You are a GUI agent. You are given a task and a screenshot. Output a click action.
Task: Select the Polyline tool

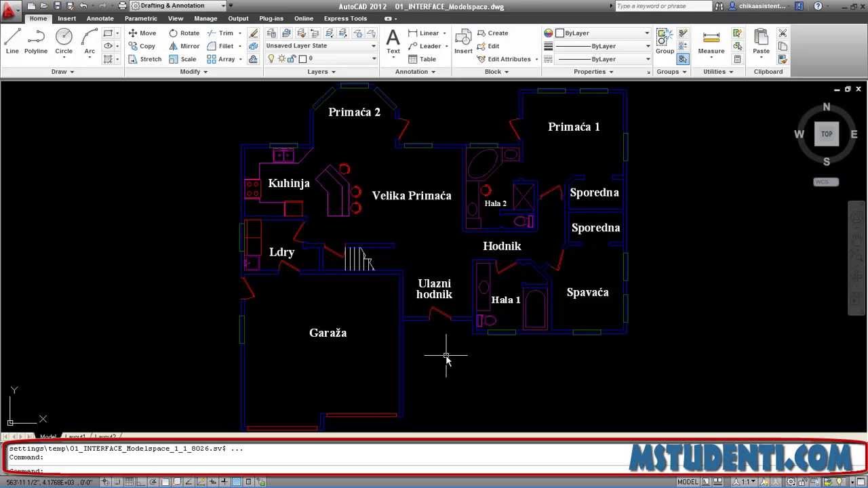pos(36,41)
